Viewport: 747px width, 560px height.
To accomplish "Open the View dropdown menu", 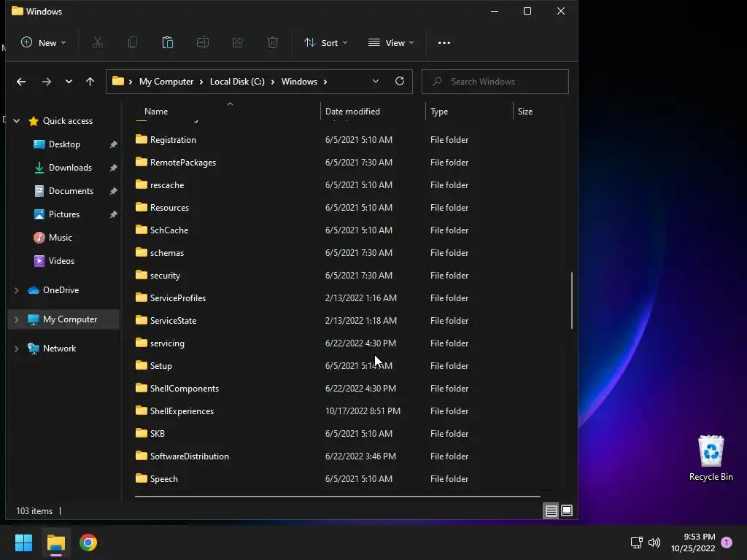I will coord(391,42).
